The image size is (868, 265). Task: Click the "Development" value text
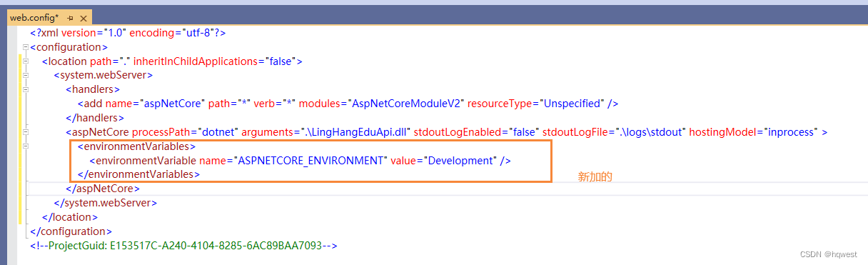pyautogui.click(x=460, y=160)
